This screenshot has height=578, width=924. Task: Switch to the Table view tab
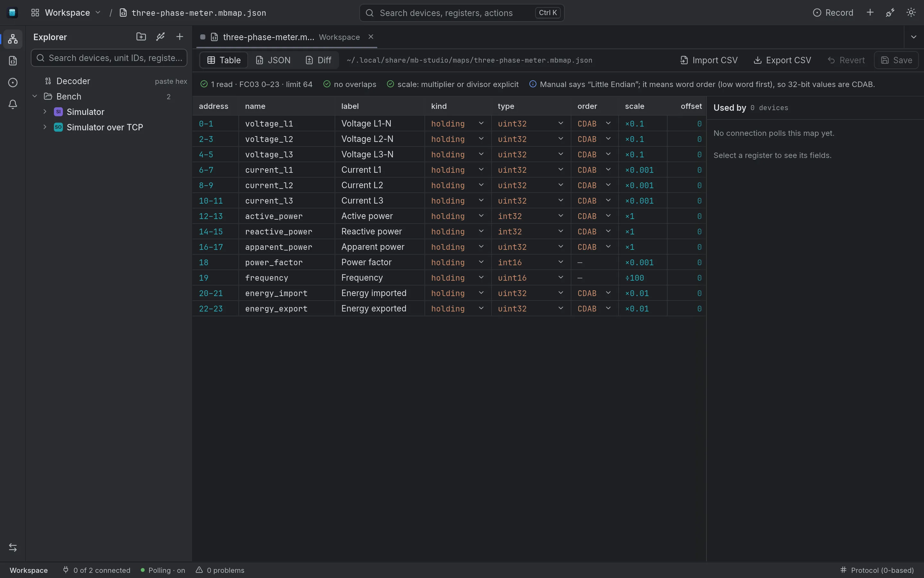pyautogui.click(x=224, y=60)
